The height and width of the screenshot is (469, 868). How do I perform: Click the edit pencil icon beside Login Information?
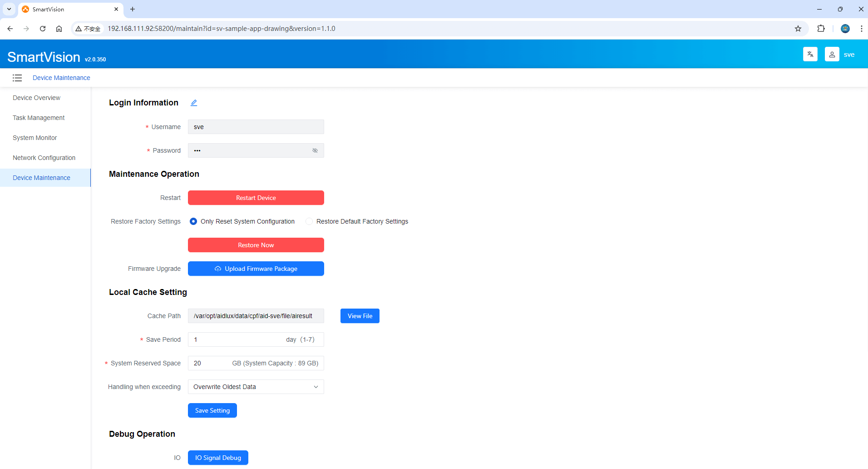pos(194,103)
